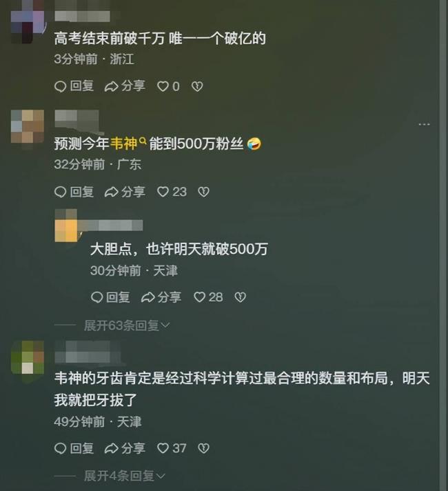Open the three-dot comment options menu
The height and width of the screenshot is (491, 448).
[x=424, y=124]
